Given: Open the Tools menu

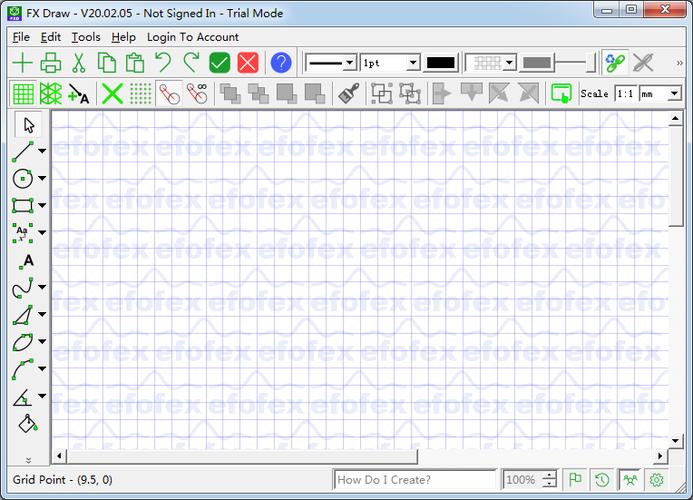Looking at the screenshot, I should pyautogui.click(x=86, y=37).
